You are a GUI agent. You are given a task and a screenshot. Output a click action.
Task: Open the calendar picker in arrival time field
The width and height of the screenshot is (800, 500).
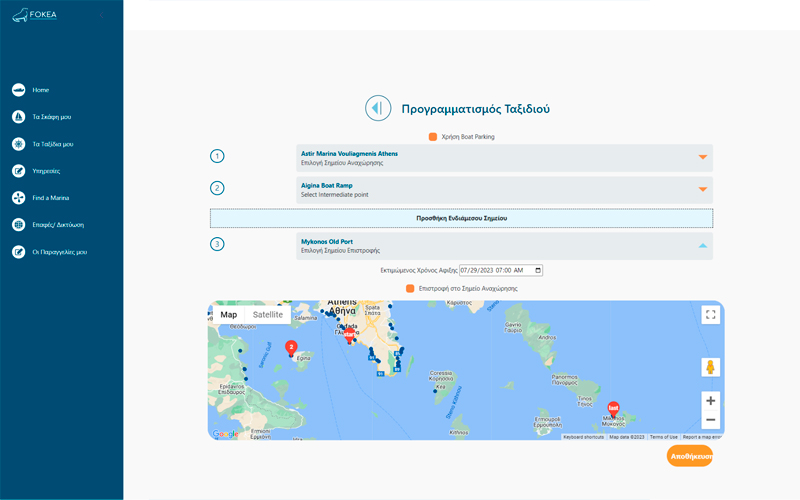[x=538, y=270]
